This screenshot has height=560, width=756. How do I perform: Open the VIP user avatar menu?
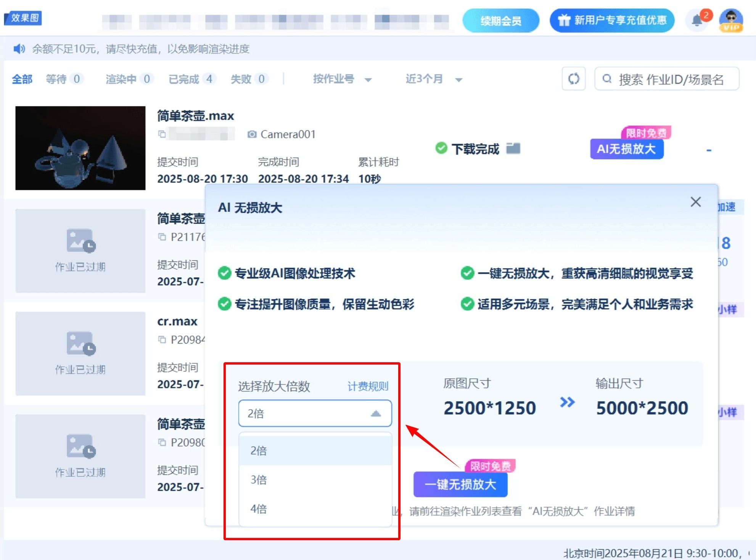tap(731, 20)
